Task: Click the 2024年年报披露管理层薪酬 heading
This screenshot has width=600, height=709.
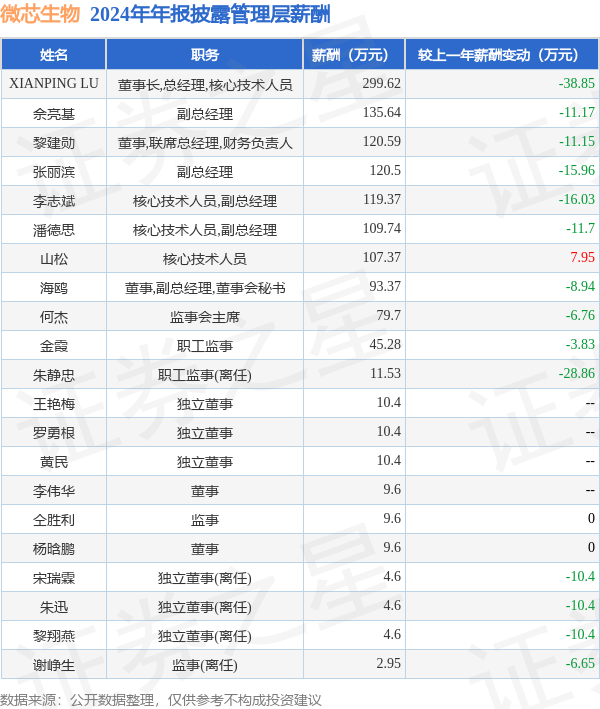Action: pyautogui.click(x=210, y=14)
